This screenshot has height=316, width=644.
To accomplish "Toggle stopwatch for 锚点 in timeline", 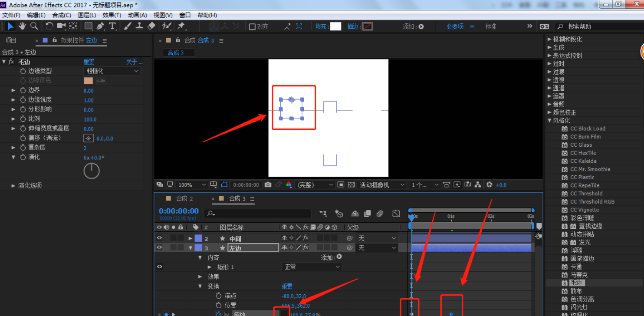I will pyautogui.click(x=219, y=296).
